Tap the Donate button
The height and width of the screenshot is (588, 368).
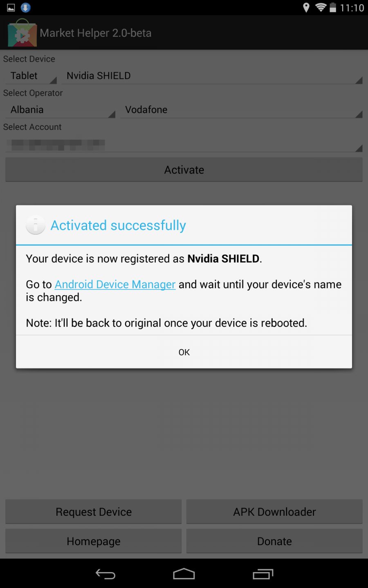(x=274, y=541)
